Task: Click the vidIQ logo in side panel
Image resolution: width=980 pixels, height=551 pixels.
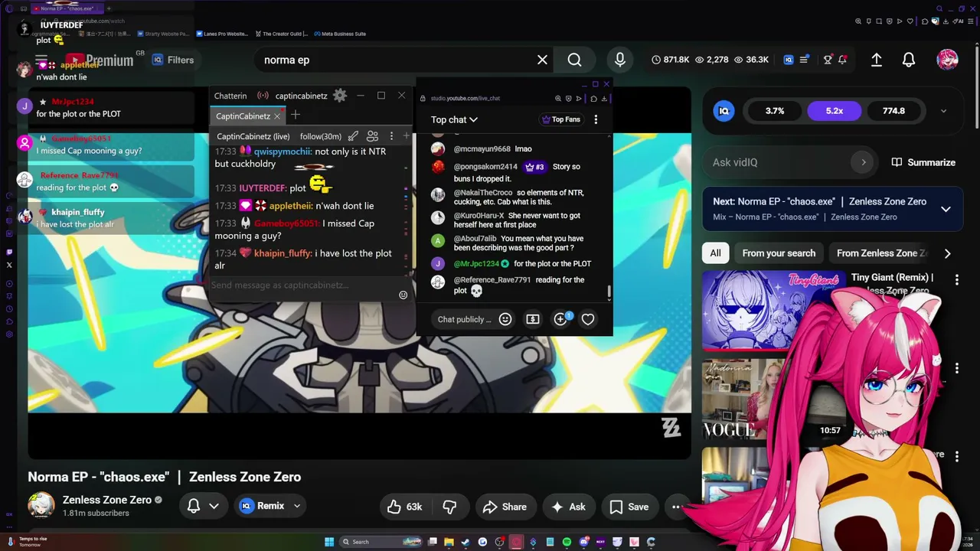Action: [724, 111]
